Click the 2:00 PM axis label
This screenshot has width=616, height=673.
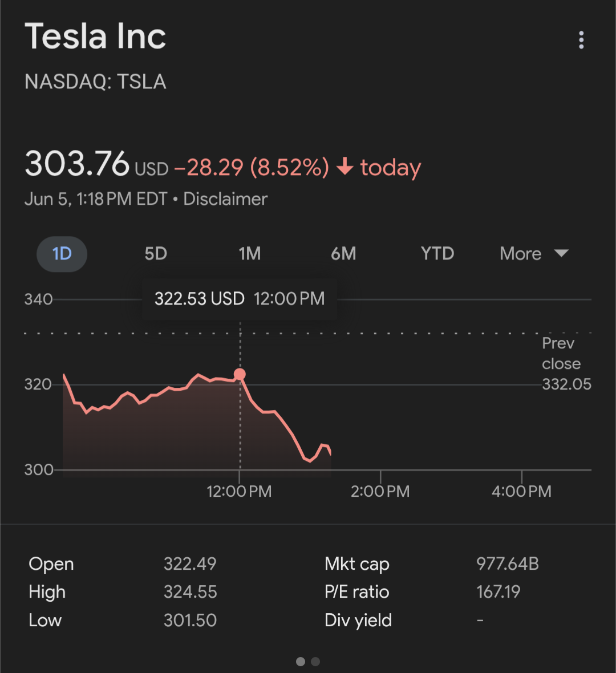tap(380, 491)
